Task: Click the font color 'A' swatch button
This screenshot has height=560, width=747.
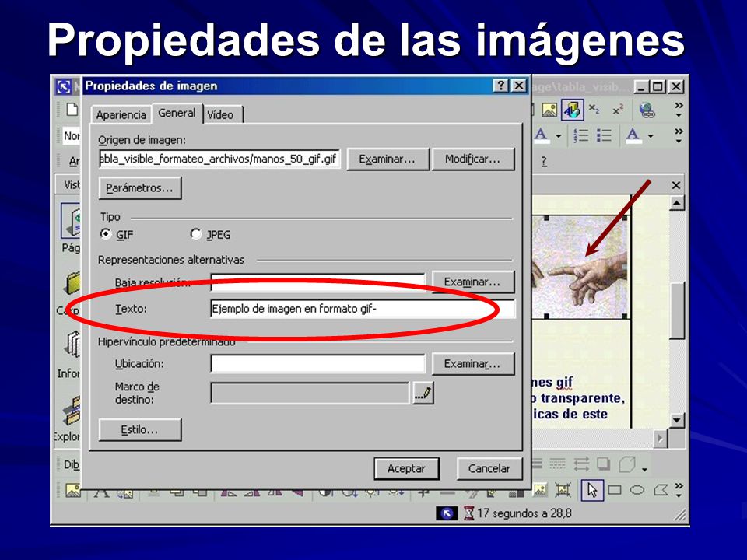Action: point(633,135)
